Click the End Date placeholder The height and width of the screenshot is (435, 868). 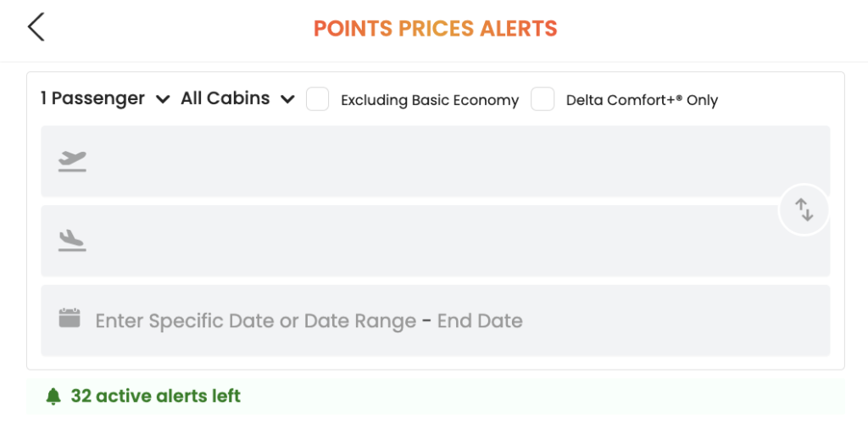[x=480, y=321]
